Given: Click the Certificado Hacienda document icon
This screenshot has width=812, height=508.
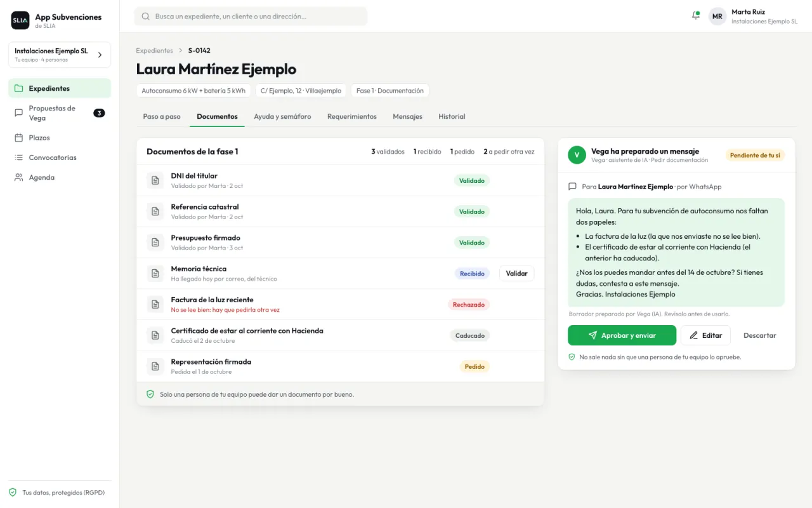Looking at the screenshot, I should click(x=155, y=335).
